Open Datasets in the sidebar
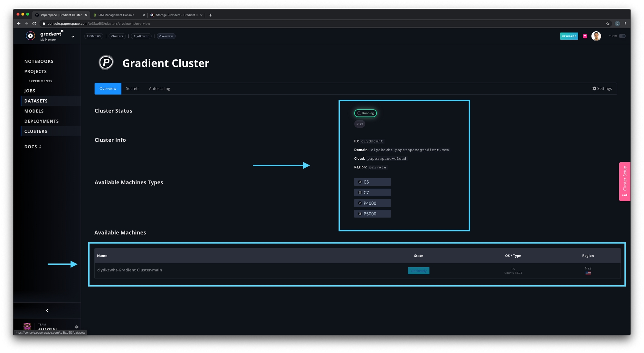644x353 pixels. 36,101
